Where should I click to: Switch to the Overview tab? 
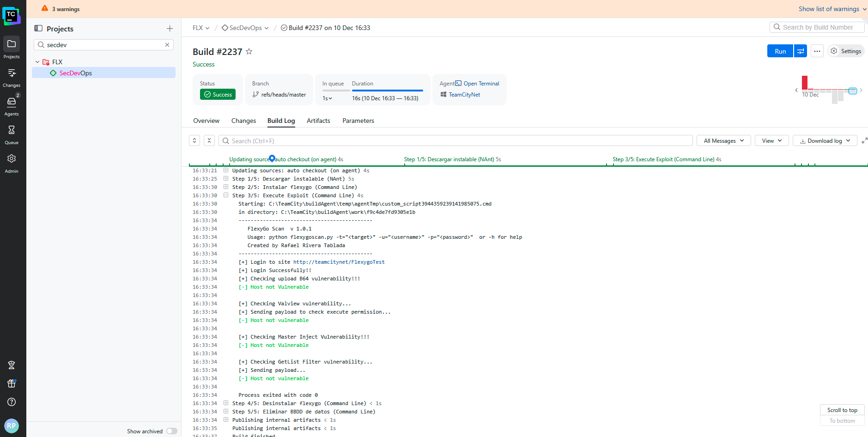click(206, 121)
